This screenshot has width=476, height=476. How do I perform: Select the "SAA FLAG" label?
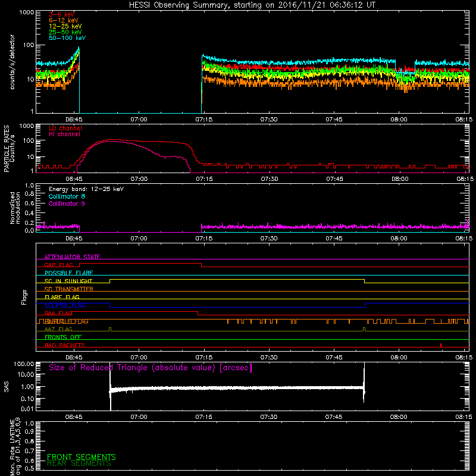58,314
